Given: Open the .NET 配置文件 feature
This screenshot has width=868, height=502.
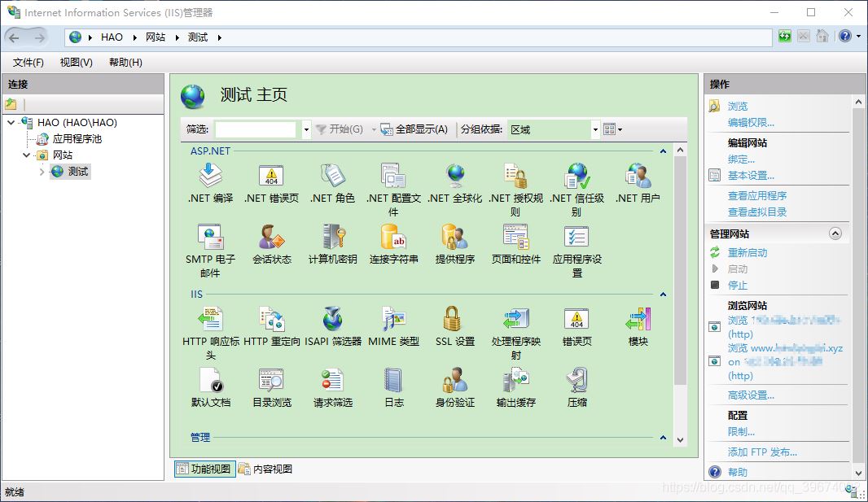Looking at the screenshot, I should click(x=393, y=190).
